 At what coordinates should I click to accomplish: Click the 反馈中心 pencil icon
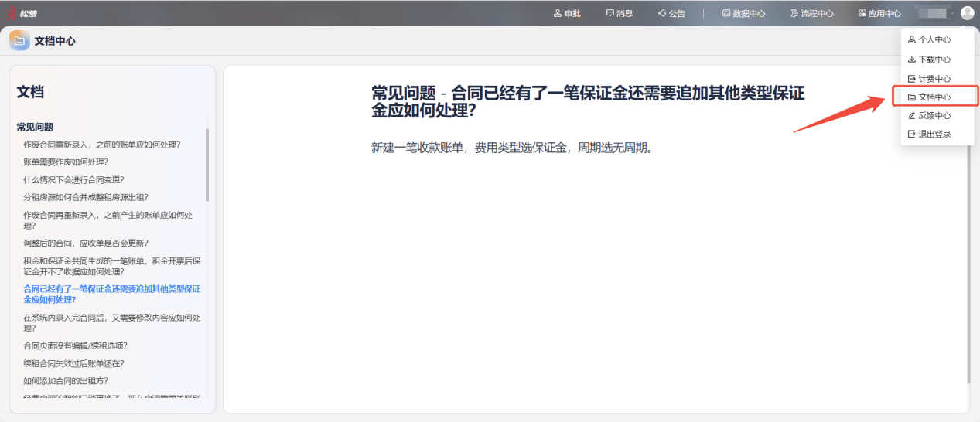912,115
